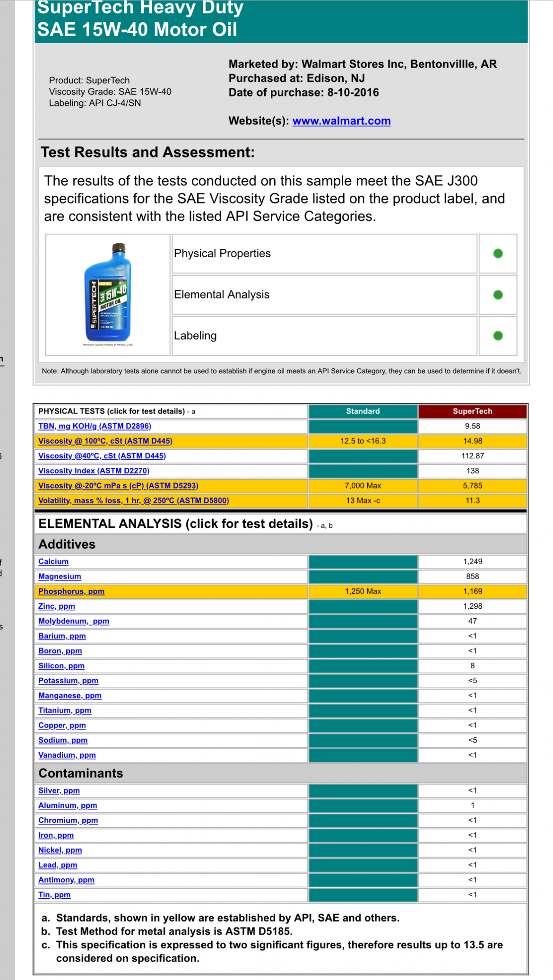Click the Physical Properties row label
This screenshot has width=553, height=980.
[222, 254]
